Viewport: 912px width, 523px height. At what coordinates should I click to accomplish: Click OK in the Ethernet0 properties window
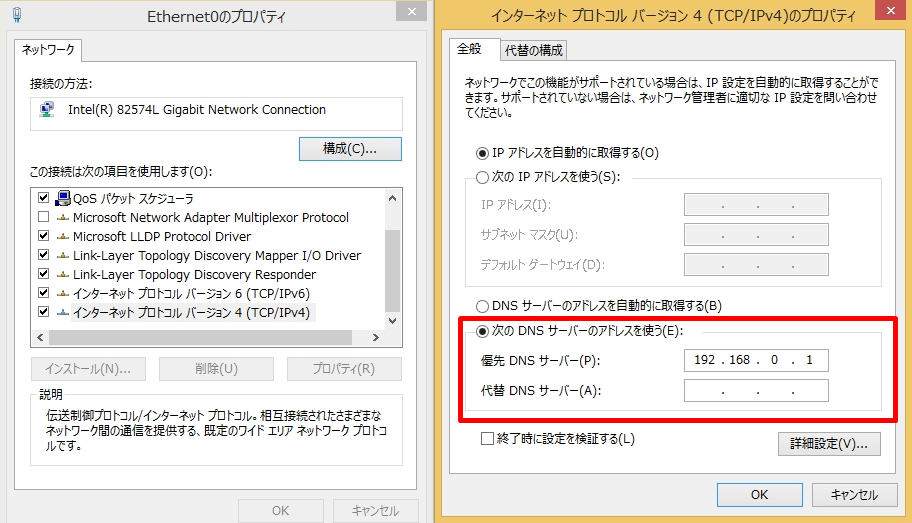(x=280, y=511)
